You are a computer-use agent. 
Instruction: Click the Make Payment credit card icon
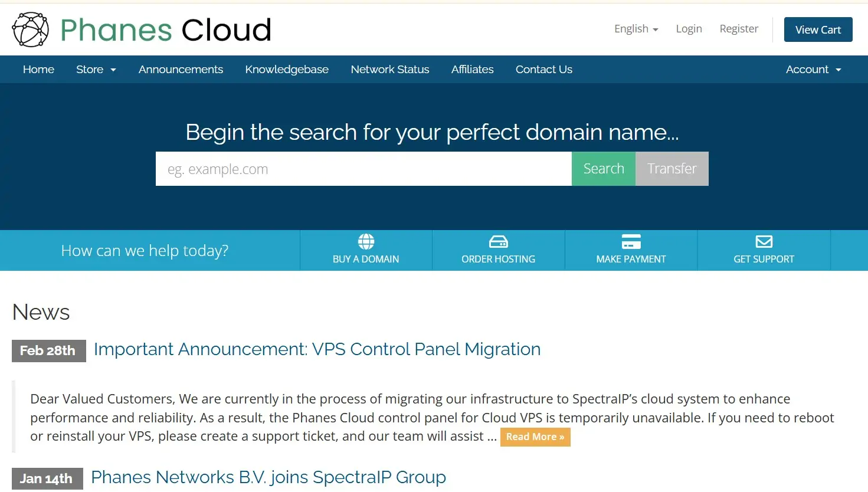(x=631, y=242)
